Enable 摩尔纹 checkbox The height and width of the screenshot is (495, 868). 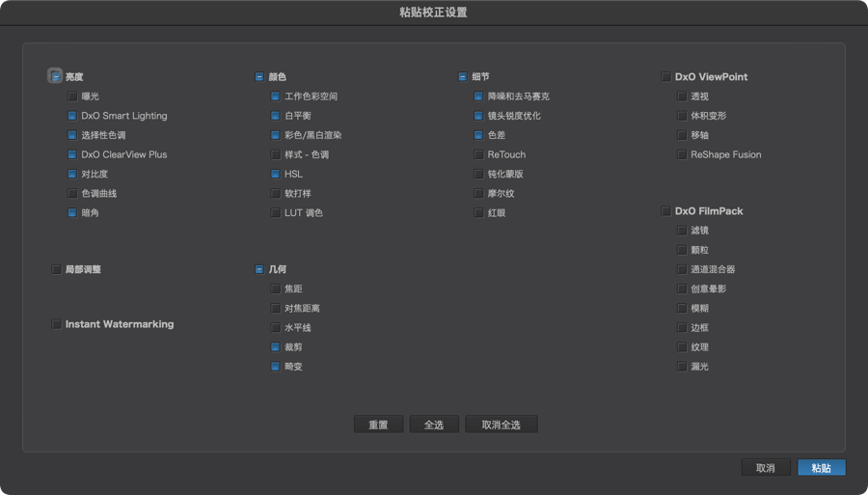(x=478, y=193)
